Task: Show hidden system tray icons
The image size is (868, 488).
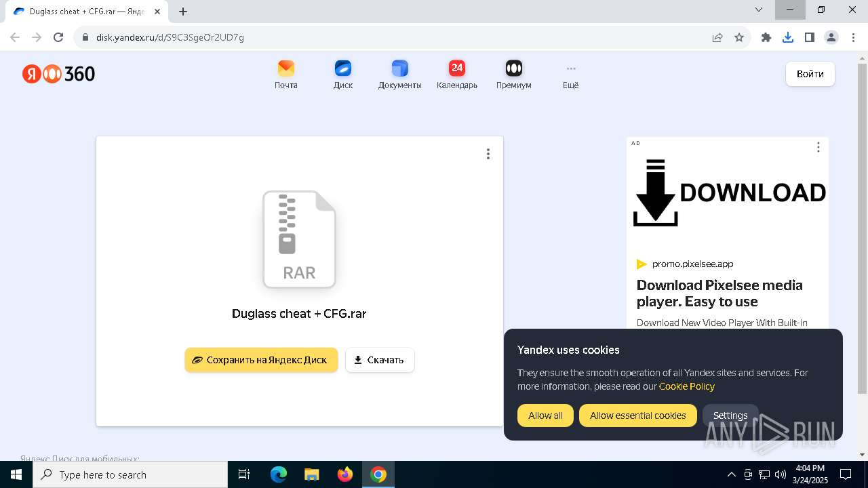Action: click(x=731, y=474)
